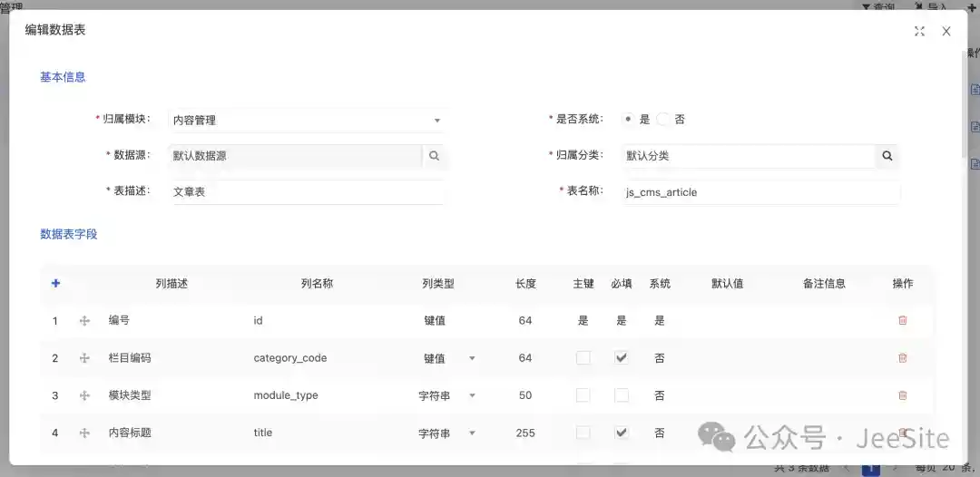The height and width of the screenshot is (477, 980).
Task: Click move handle for module_type row
Action: tap(84, 395)
